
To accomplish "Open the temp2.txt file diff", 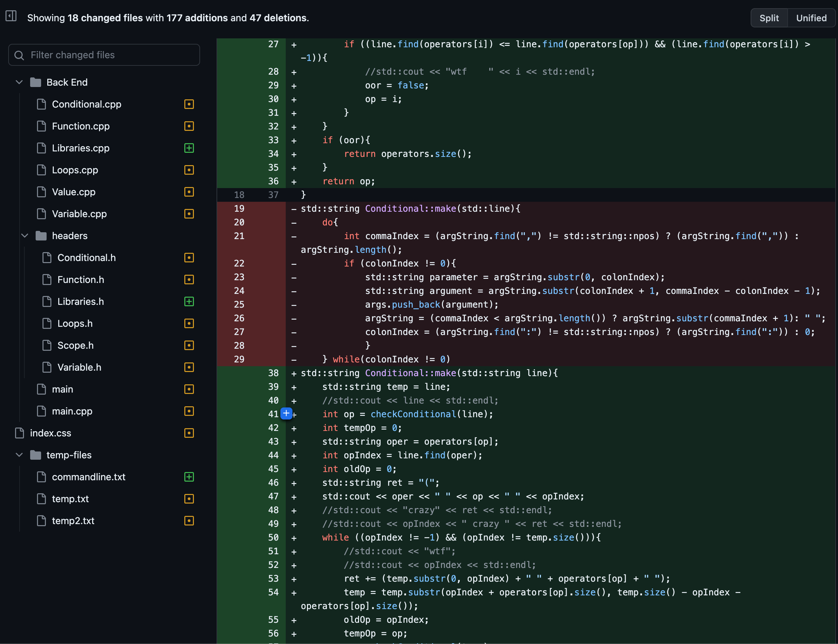I will [x=73, y=521].
